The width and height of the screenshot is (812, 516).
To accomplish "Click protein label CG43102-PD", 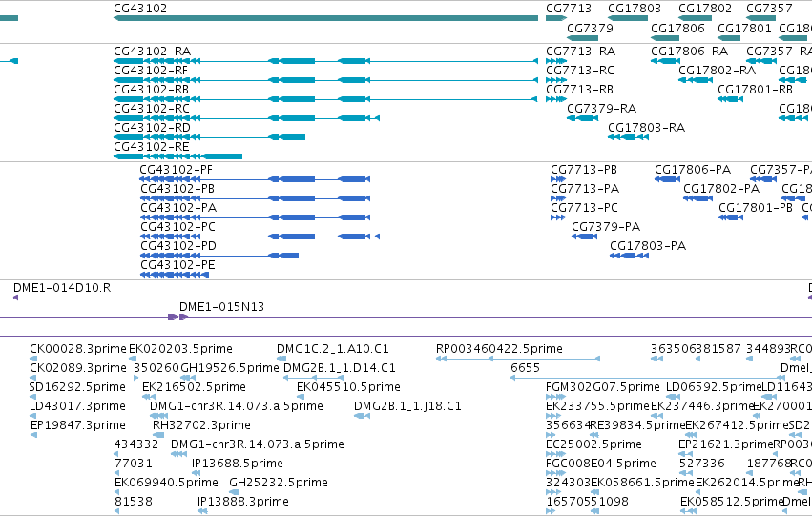I will pyautogui.click(x=178, y=246).
